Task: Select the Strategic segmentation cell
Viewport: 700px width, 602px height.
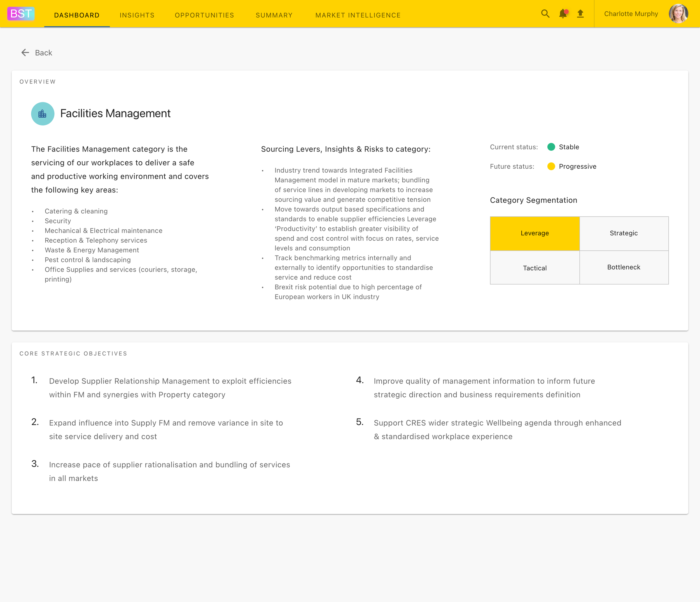Action: coord(624,233)
